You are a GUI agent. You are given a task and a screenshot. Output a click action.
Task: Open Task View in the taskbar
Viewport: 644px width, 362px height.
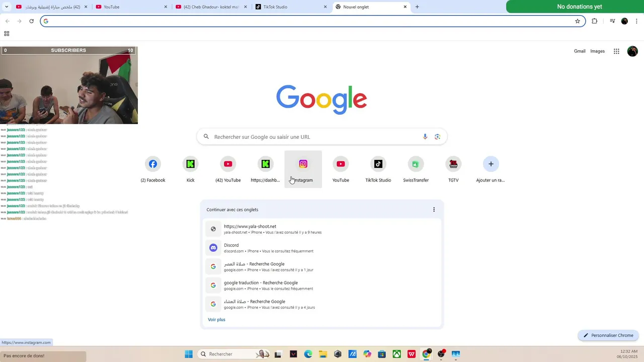pos(278,354)
